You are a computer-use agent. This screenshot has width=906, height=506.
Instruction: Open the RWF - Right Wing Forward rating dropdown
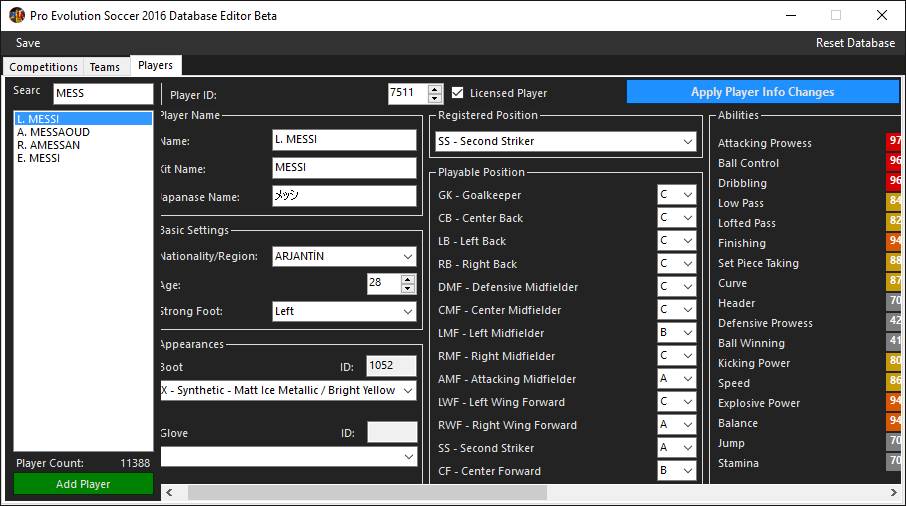[677, 425]
